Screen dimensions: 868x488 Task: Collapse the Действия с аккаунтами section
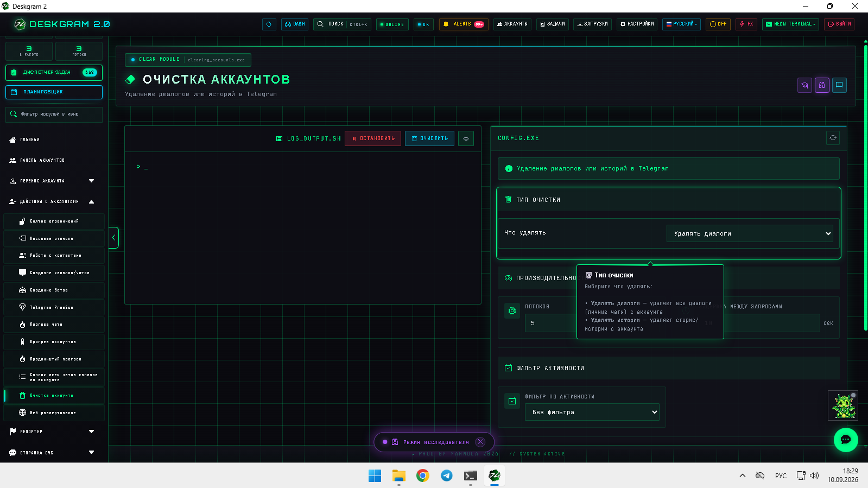[x=53, y=201]
